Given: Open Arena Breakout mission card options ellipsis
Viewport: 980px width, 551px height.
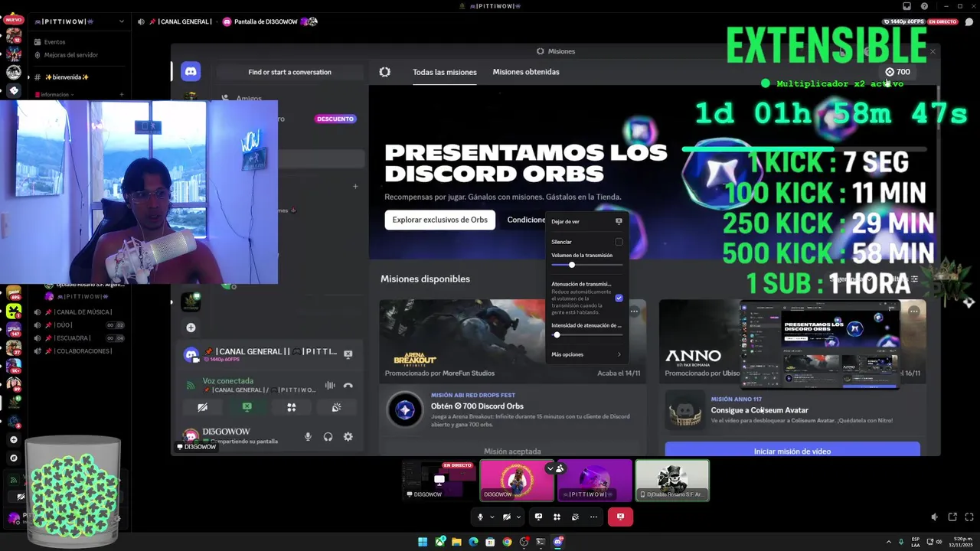Looking at the screenshot, I should [x=634, y=311].
